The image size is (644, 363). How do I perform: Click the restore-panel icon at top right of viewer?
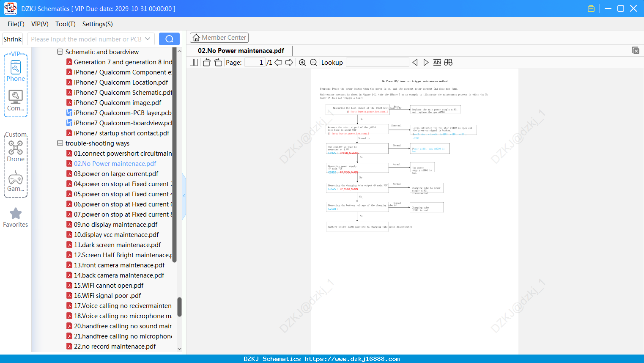636,50
